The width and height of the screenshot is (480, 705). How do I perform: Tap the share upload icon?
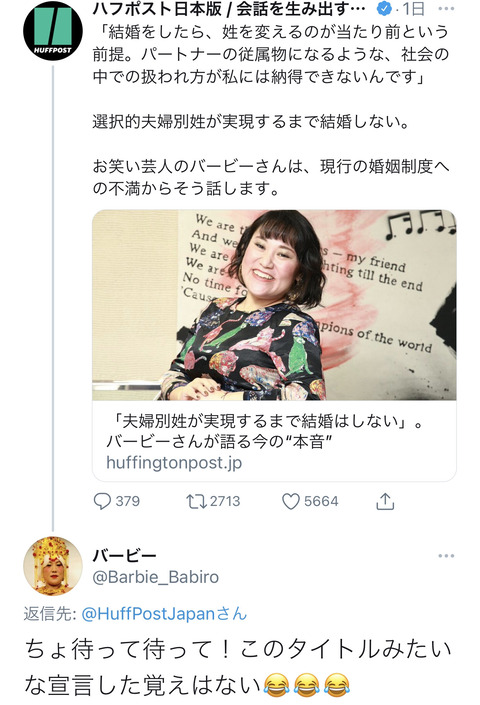385,501
